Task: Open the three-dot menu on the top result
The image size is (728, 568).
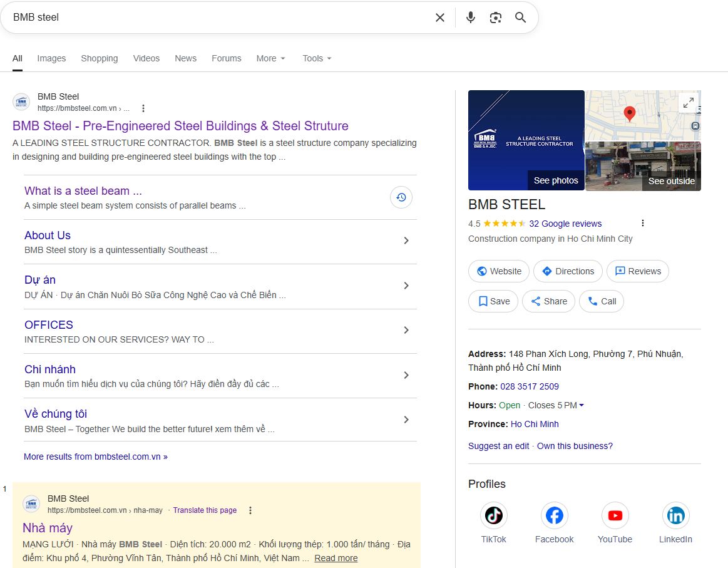Action: (143, 108)
